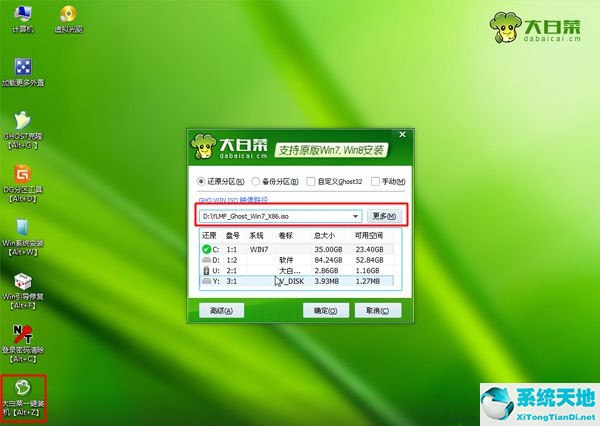Click the 取消(C) button
The width and height of the screenshot is (600, 426).
pyautogui.click(x=378, y=310)
